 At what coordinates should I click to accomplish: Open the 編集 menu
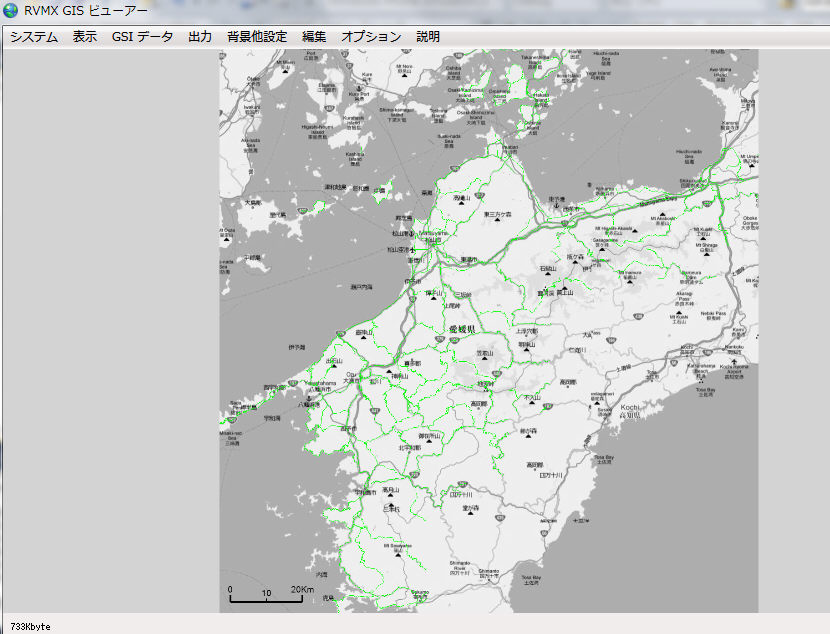pos(314,36)
